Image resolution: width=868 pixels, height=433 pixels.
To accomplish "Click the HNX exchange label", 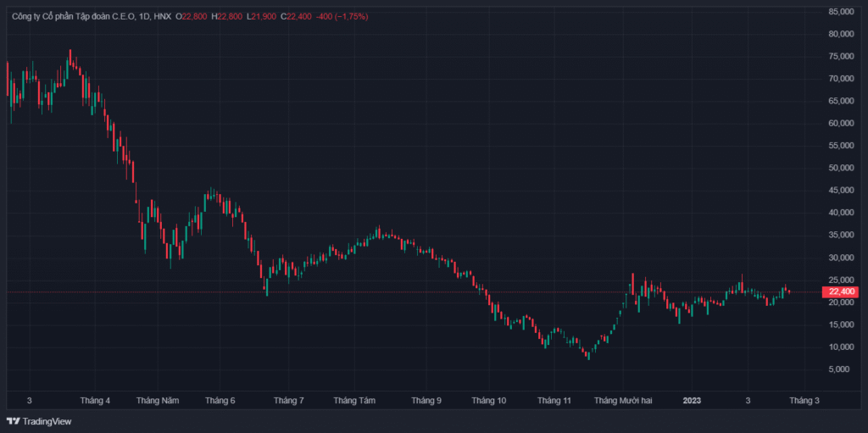I will [162, 17].
